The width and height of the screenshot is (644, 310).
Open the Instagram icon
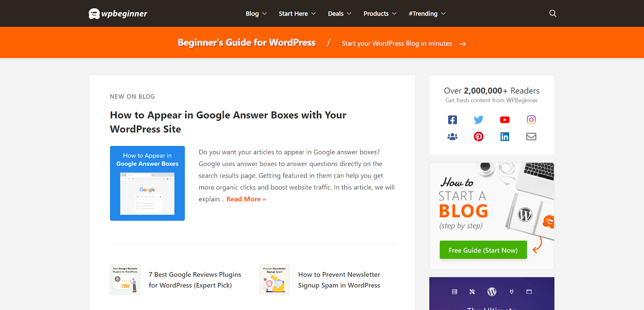point(531,120)
